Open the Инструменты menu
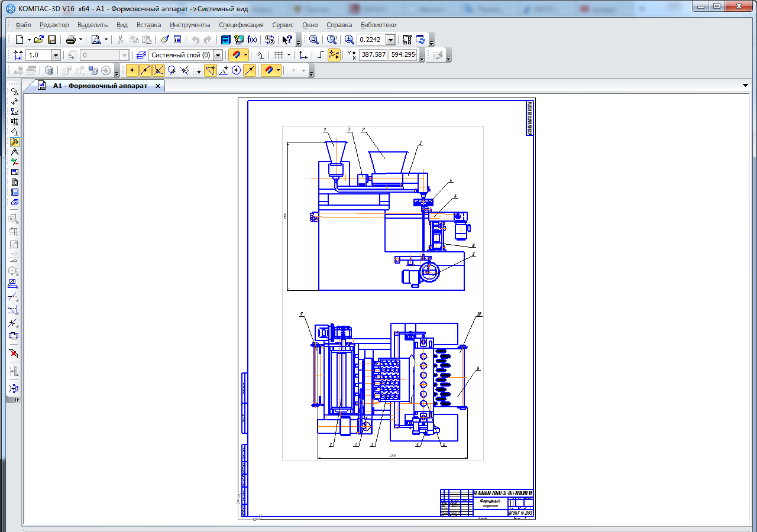 (x=190, y=25)
